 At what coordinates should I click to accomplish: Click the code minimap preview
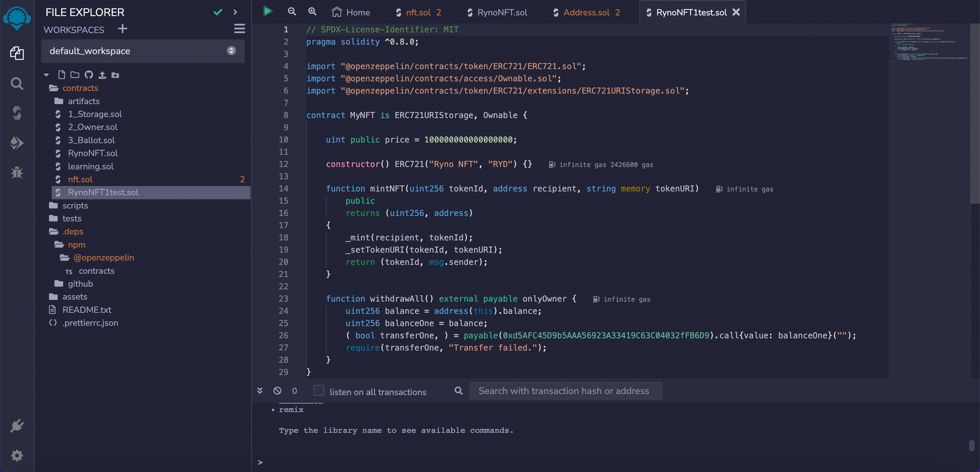coord(929,43)
